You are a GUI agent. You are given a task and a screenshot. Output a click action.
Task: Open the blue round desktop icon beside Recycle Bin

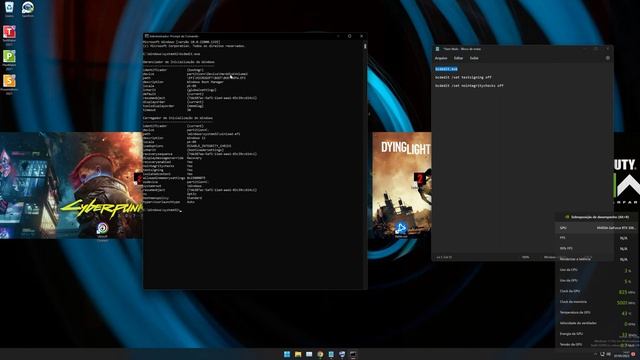28,8
